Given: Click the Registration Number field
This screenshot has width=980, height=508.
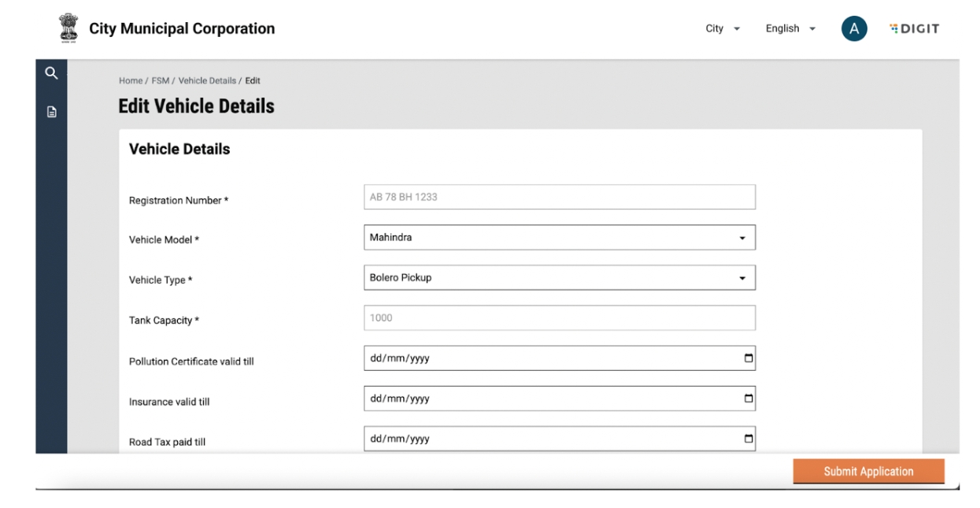Looking at the screenshot, I should click(559, 197).
